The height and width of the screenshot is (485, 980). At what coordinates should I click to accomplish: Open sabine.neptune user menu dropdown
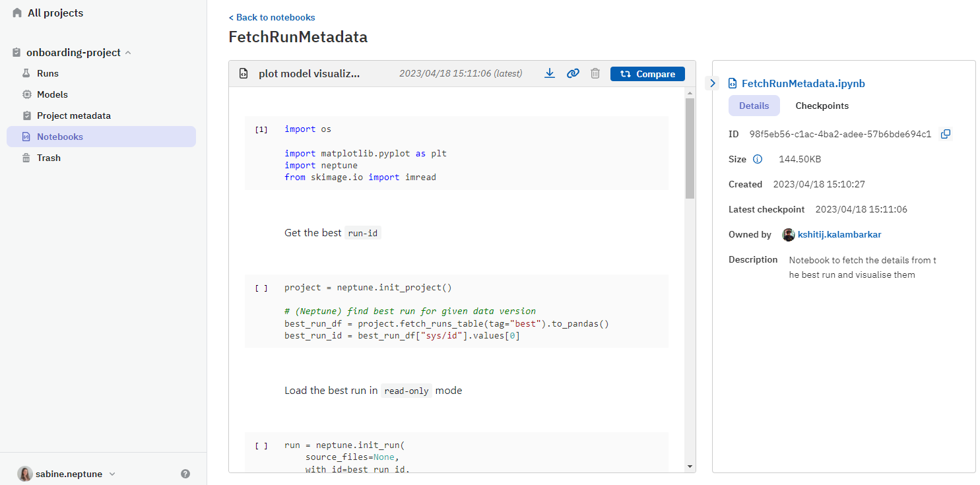112,474
